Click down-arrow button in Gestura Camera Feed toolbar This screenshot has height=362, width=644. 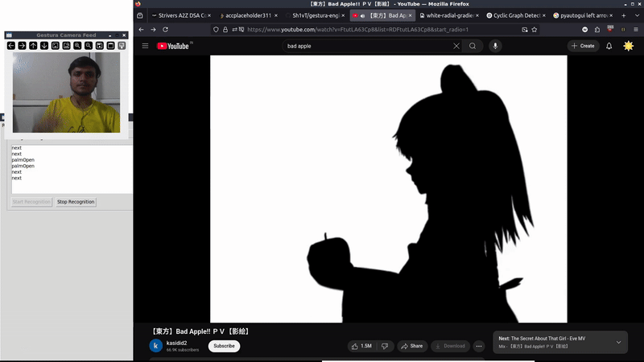44,46
